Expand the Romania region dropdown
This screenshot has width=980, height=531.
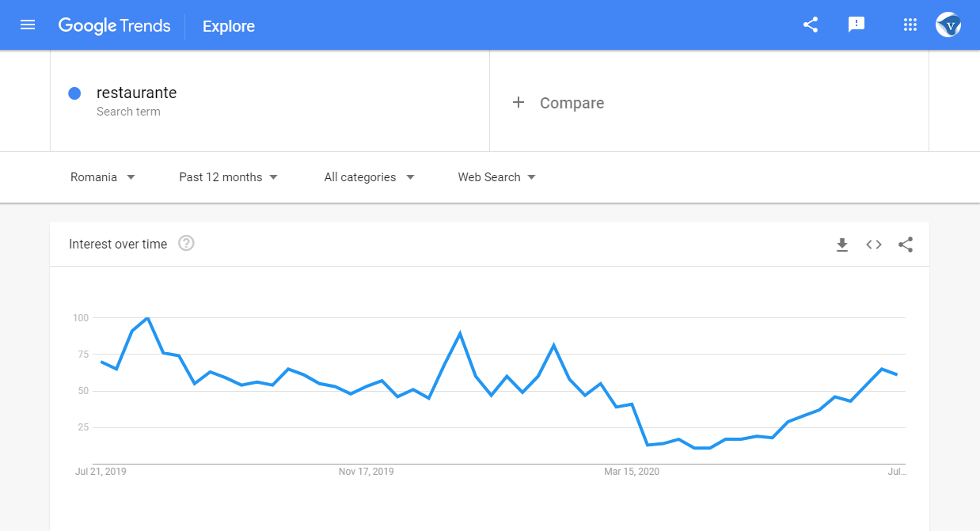click(103, 177)
